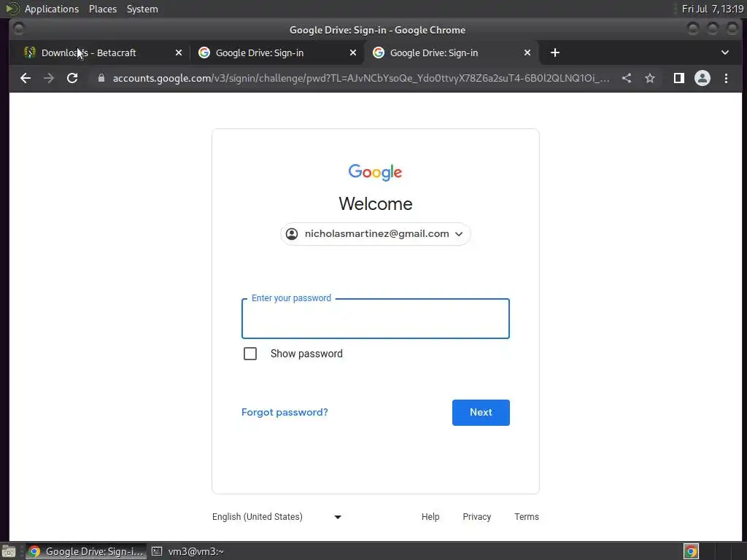747x560 pixels.
Task: Click the Welcome heading
Action: click(376, 204)
